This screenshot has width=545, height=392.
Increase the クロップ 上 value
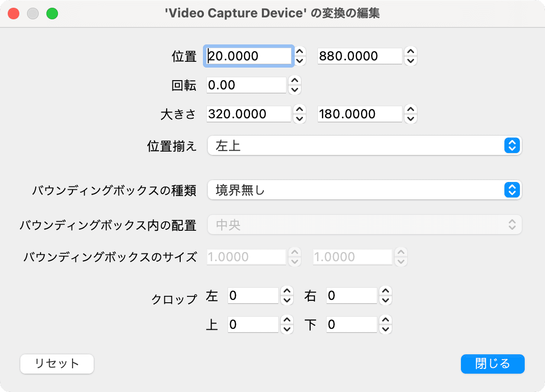(287, 320)
